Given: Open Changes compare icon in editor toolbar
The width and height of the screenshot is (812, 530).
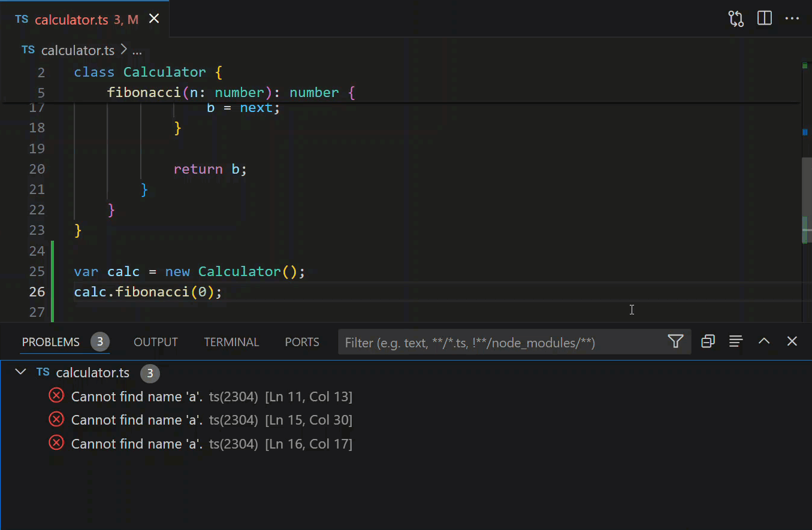Looking at the screenshot, I should click(x=736, y=19).
